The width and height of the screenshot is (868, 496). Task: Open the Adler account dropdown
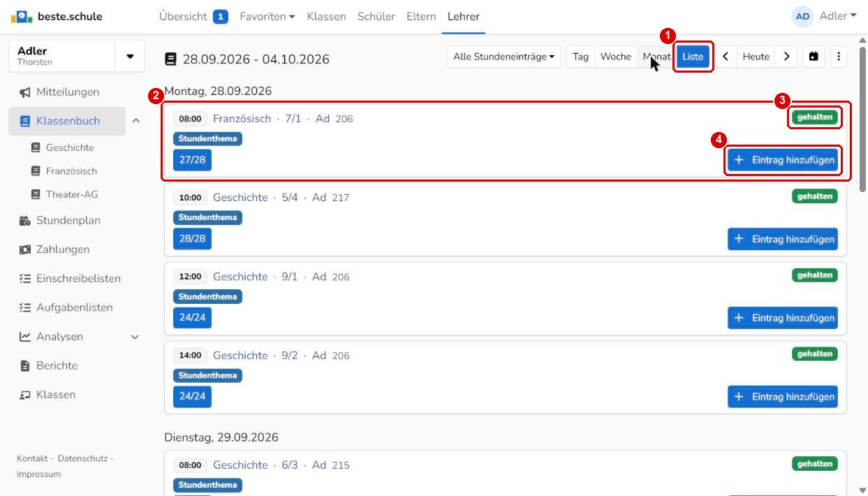(838, 16)
